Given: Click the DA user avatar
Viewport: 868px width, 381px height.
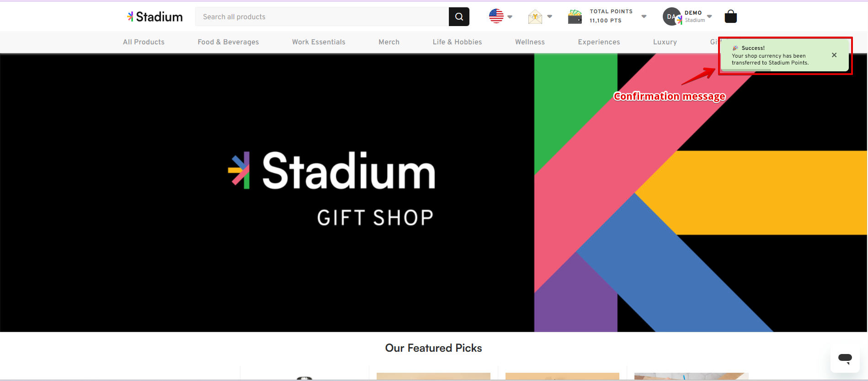Looking at the screenshot, I should coord(671,17).
